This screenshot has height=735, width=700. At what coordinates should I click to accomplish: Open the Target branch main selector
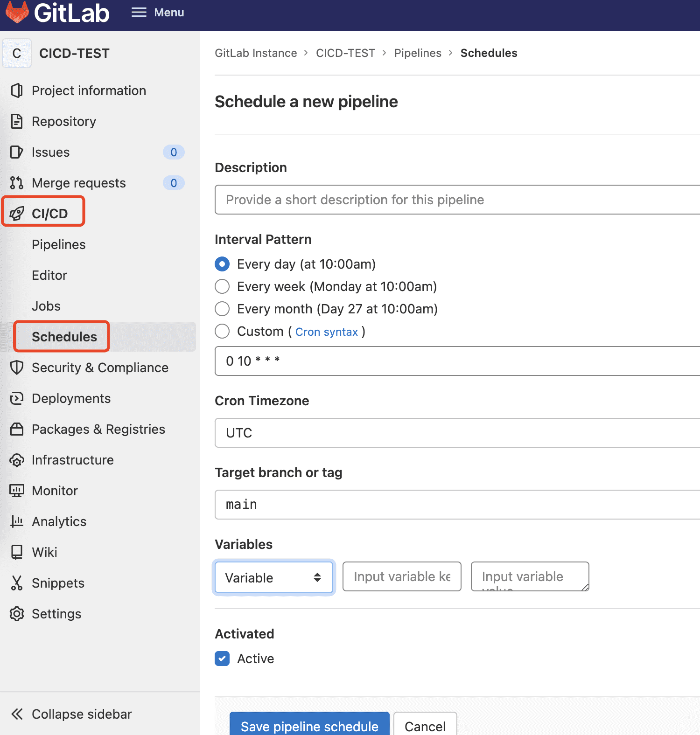coord(457,505)
